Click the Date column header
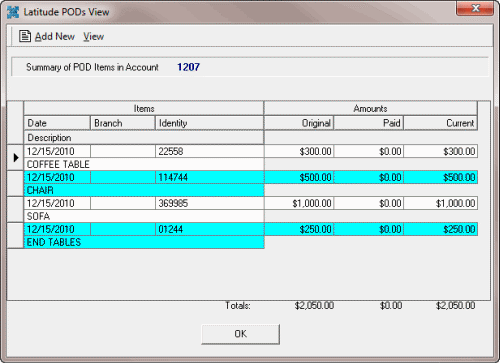This screenshot has height=363, width=500. 57,123
